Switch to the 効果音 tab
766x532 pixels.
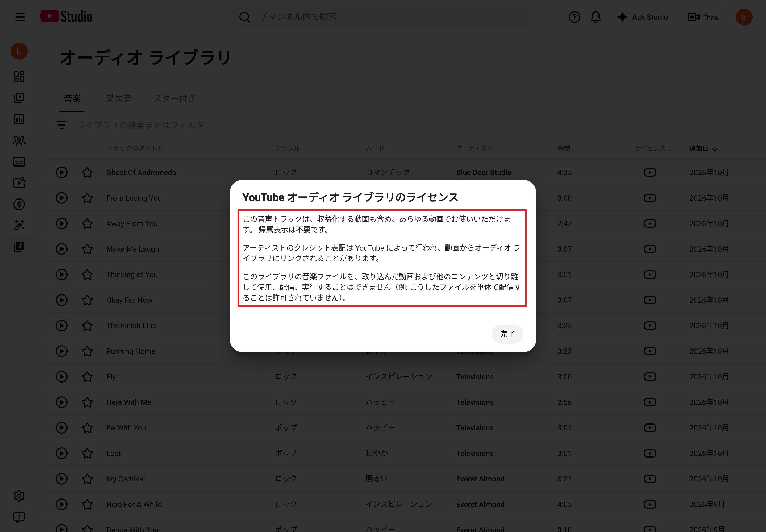point(119,99)
